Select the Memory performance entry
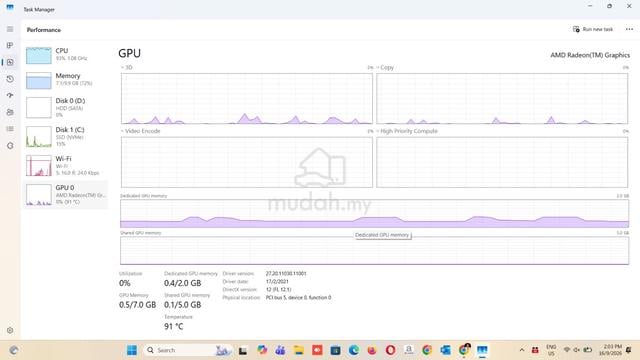640x360 pixels. tap(65, 80)
